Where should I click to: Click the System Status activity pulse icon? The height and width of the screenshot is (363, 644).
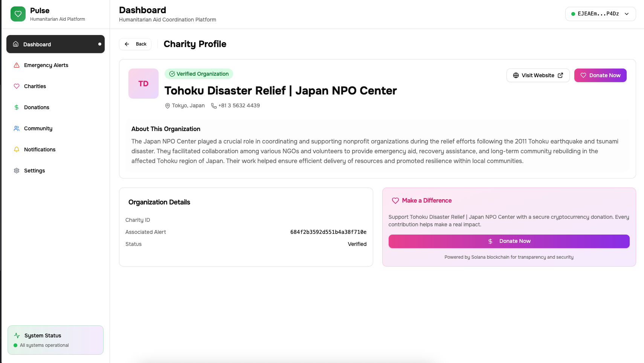[17, 336]
